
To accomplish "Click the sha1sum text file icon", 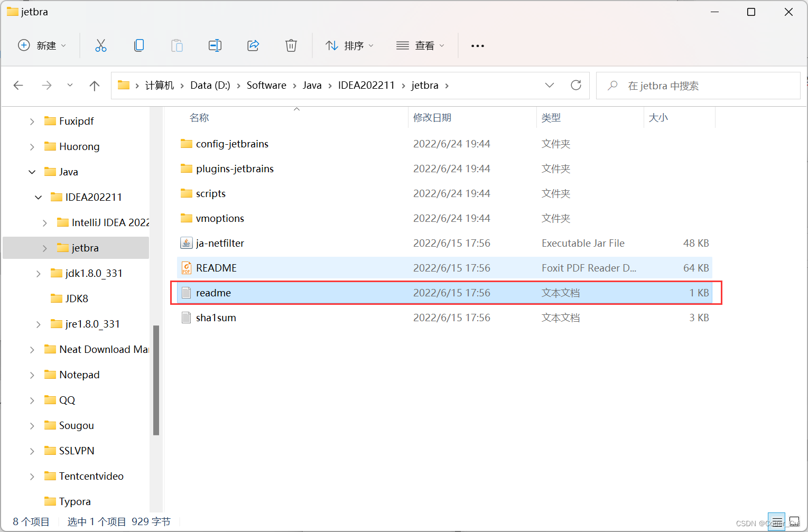I will point(186,318).
